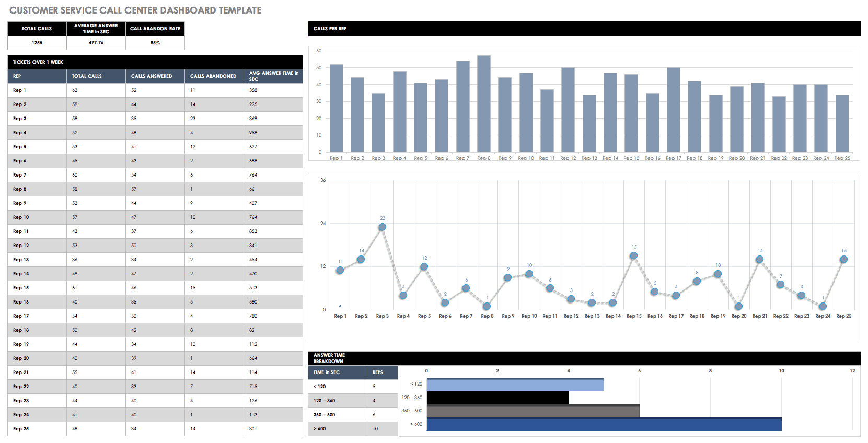The width and height of the screenshot is (868, 443).
Task: Click the Average Answer Time value 477.76
Action: coord(96,43)
